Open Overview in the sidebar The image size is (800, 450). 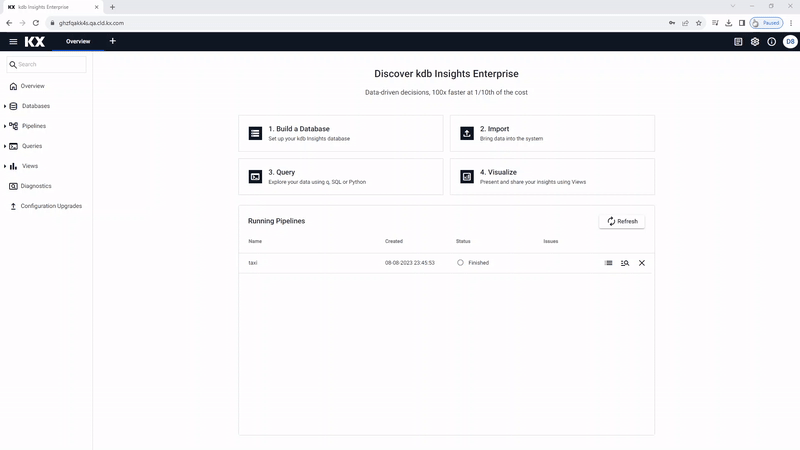33,86
